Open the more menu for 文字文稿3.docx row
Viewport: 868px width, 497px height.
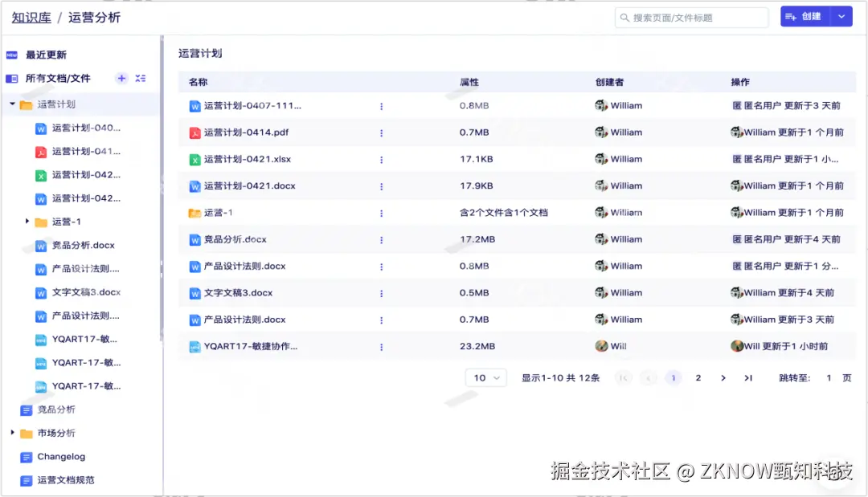coord(382,293)
